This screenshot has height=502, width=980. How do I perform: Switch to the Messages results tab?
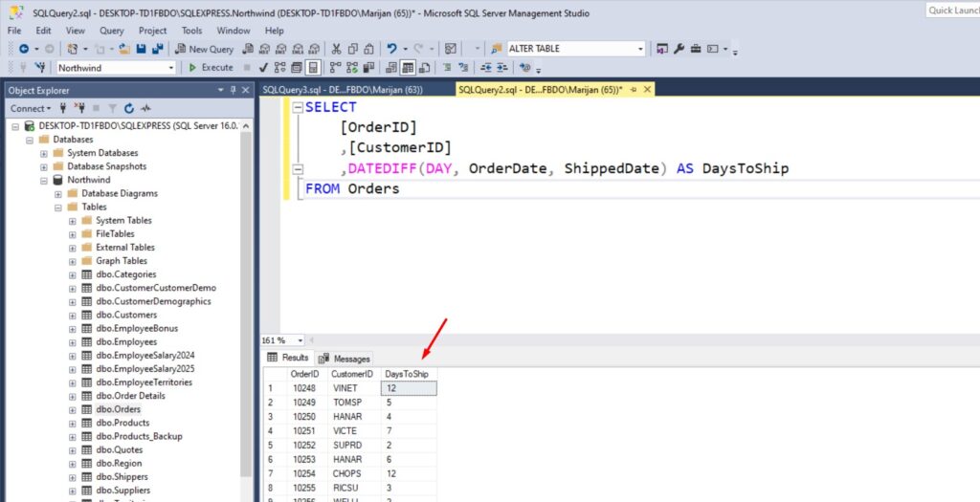point(345,359)
